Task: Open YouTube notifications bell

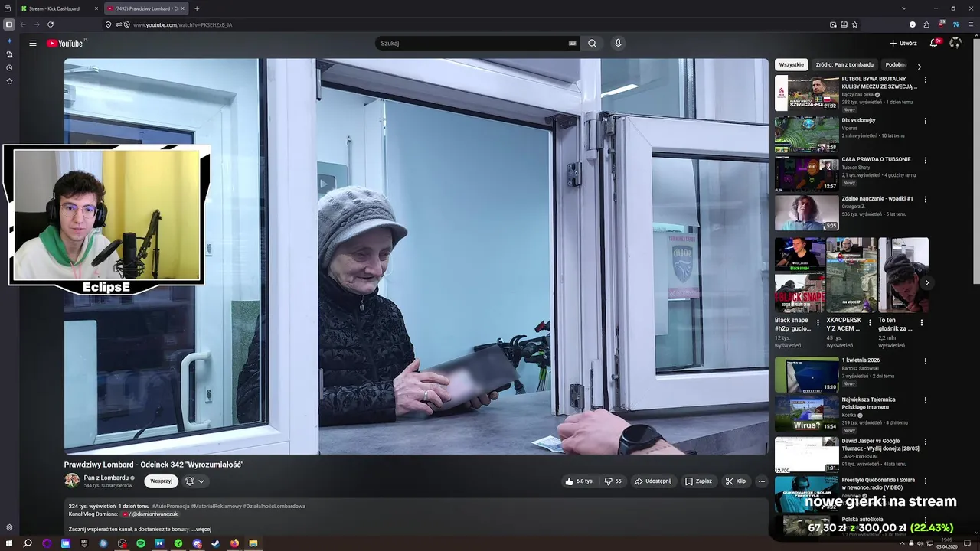Action: pyautogui.click(x=934, y=44)
